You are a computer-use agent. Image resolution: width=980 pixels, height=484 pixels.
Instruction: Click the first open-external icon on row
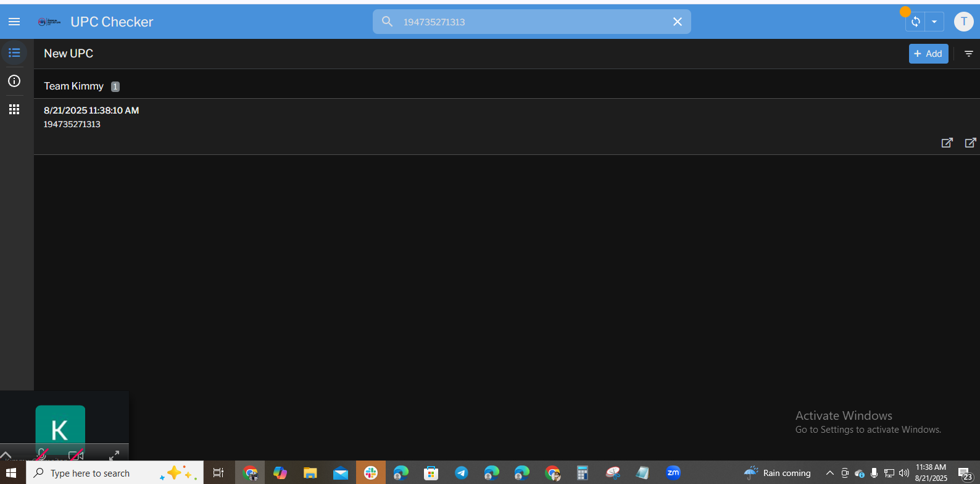tap(947, 143)
